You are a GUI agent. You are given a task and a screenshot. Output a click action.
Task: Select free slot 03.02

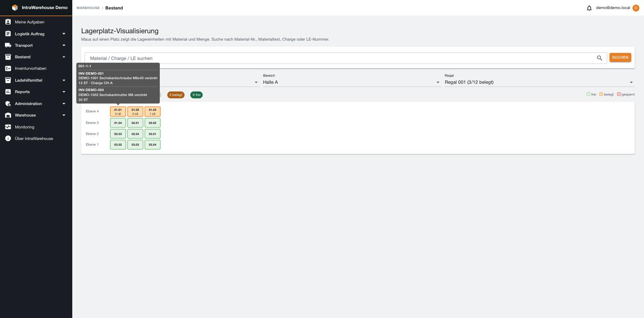pyautogui.click(x=118, y=144)
